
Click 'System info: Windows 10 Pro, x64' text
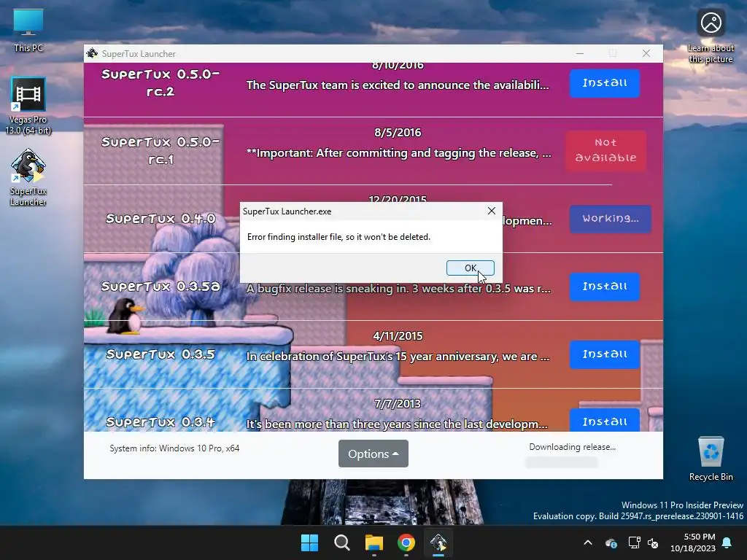(x=174, y=448)
